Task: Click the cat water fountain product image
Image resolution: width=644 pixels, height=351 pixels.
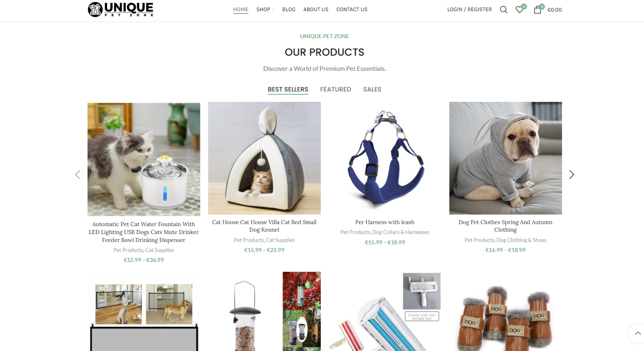Action: tap(144, 159)
